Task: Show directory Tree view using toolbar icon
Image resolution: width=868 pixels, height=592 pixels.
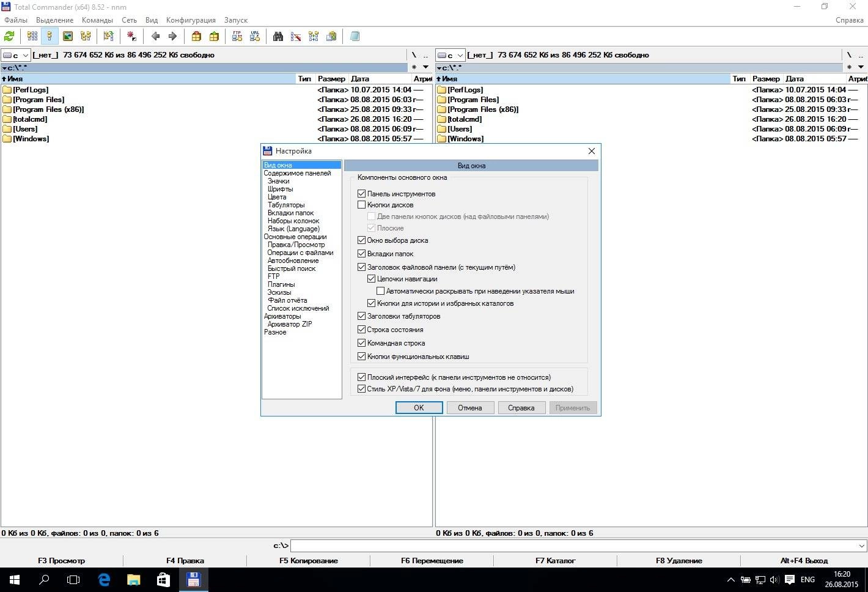Action: pos(86,36)
